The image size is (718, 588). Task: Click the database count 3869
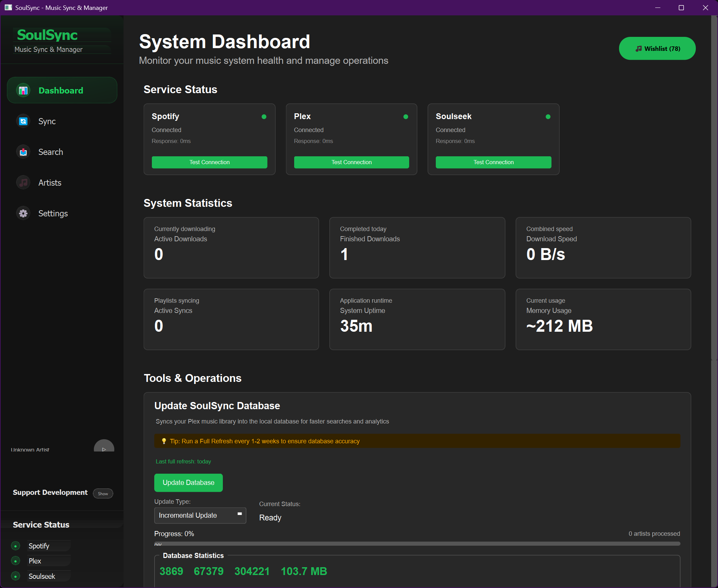[171, 571]
